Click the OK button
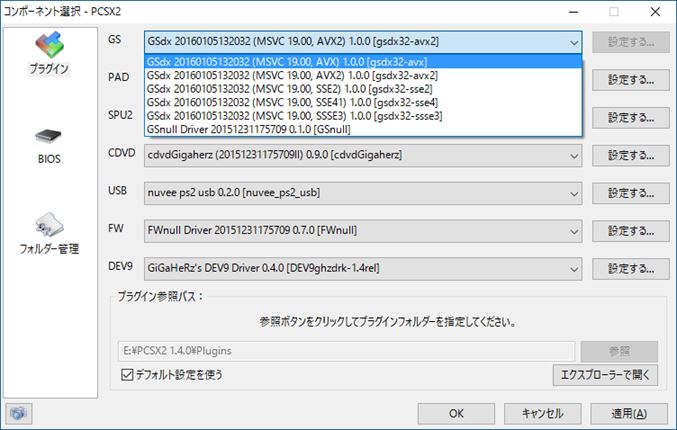Image resolution: width=677 pixels, height=430 pixels. tap(456, 414)
